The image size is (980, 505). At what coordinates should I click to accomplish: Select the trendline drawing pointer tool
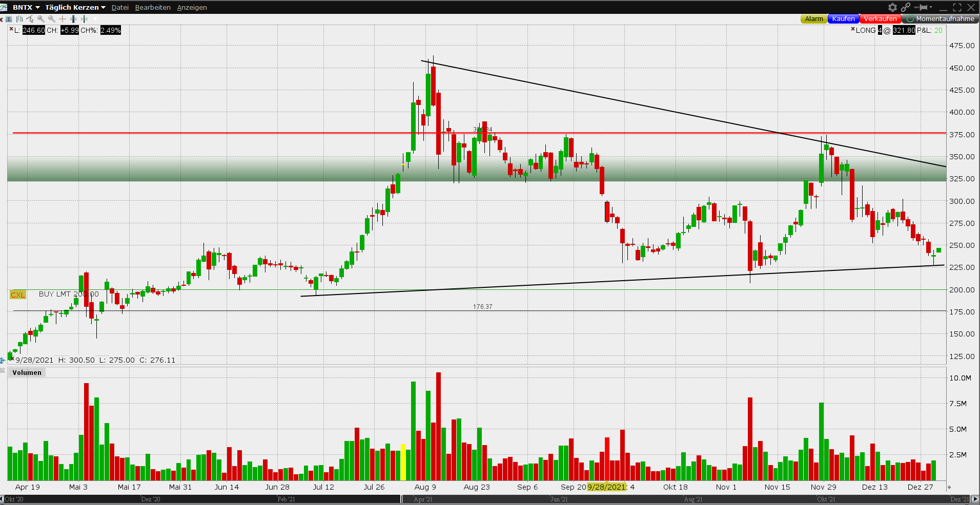[30, 19]
